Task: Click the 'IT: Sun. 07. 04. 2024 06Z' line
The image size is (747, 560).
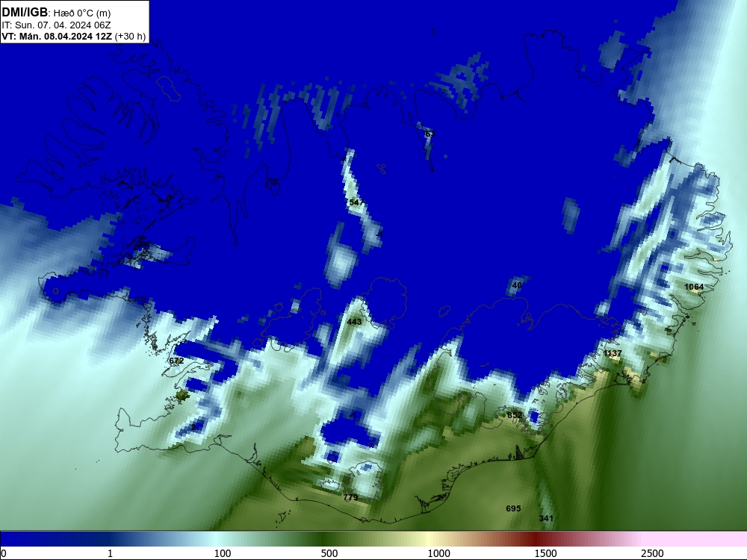Action: (x=56, y=25)
